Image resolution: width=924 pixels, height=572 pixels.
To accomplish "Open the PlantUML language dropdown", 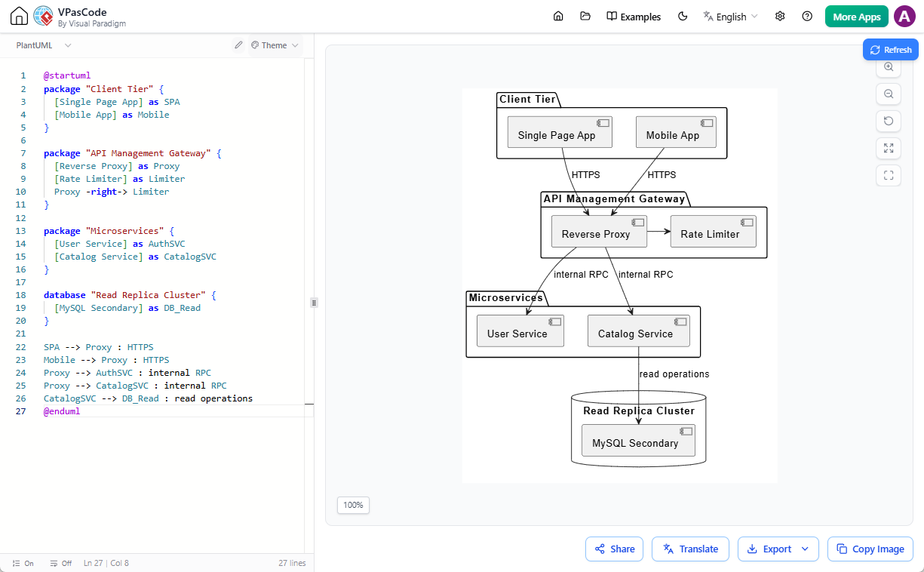I will [x=44, y=45].
